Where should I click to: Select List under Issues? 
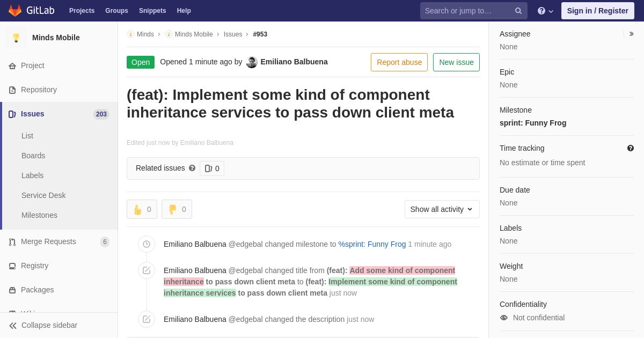[27, 136]
